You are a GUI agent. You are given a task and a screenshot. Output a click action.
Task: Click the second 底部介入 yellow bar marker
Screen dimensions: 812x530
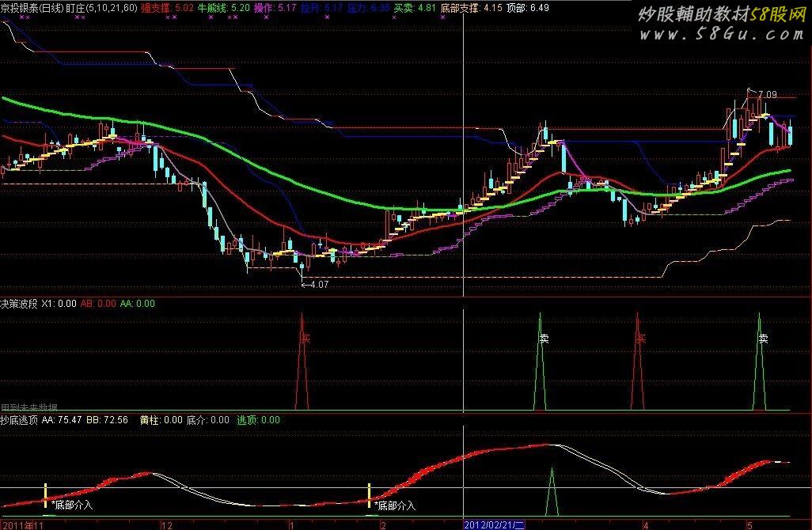tap(370, 494)
